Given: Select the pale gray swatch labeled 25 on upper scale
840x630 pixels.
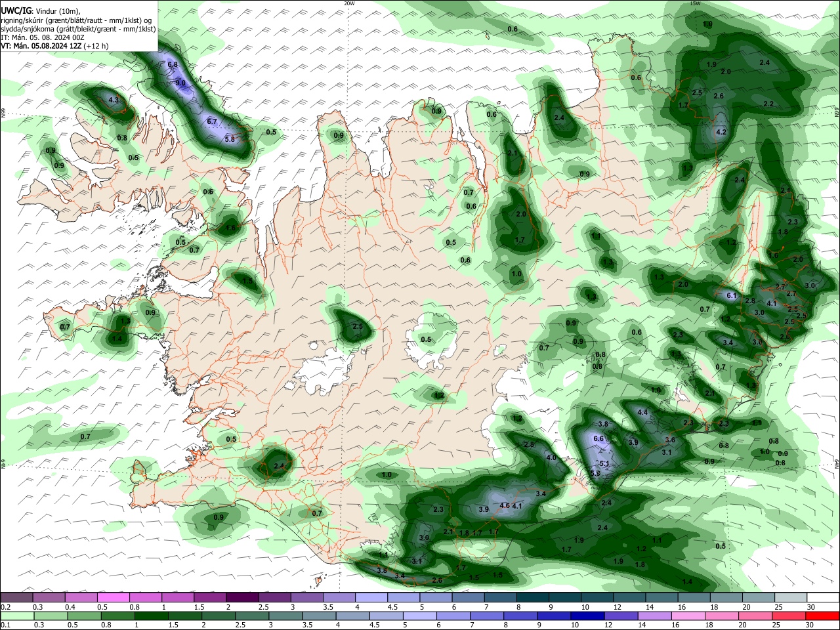Looking at the screenshot, I should 791,598.
